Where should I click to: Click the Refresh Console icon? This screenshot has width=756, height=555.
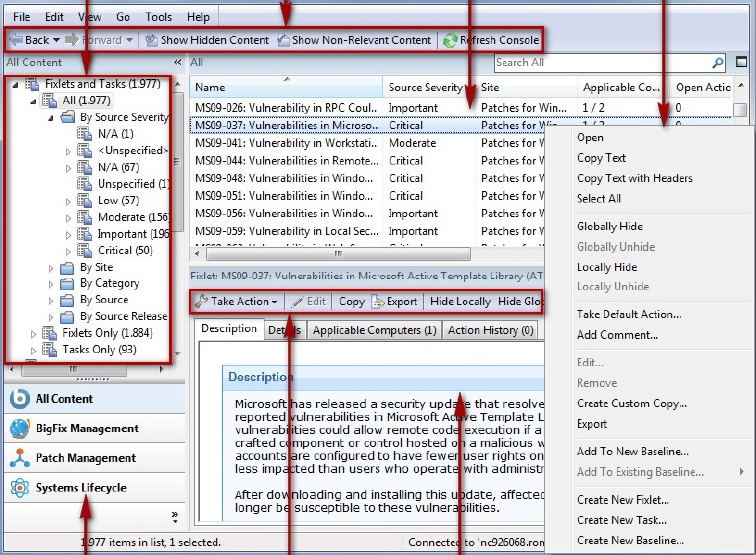(450, 40)
